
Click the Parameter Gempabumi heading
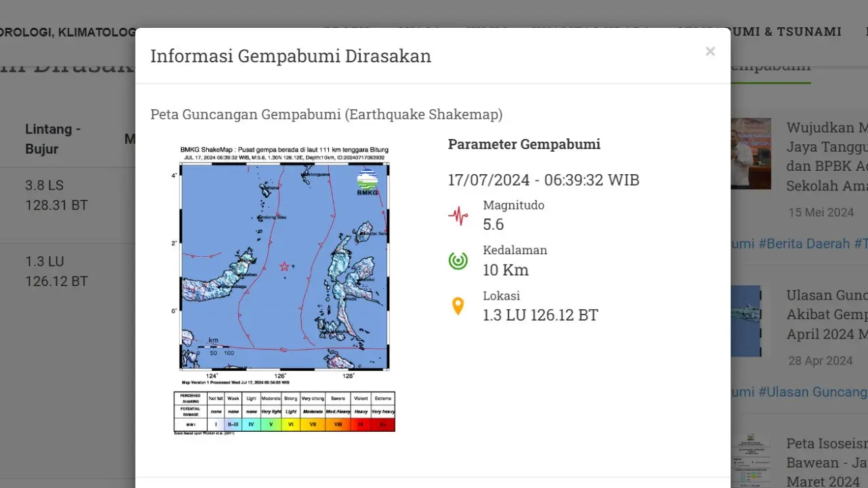(x=524, y=144)
